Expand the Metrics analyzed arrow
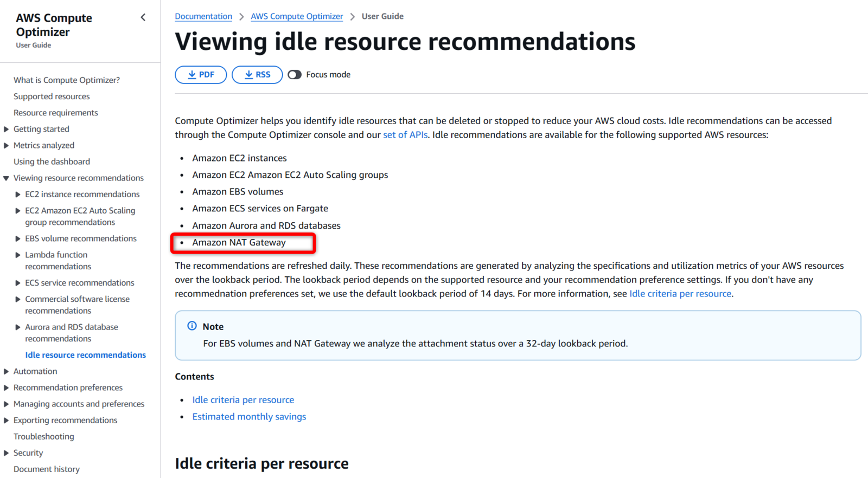This screenshot has height=478, width=868. pos(6,145)
